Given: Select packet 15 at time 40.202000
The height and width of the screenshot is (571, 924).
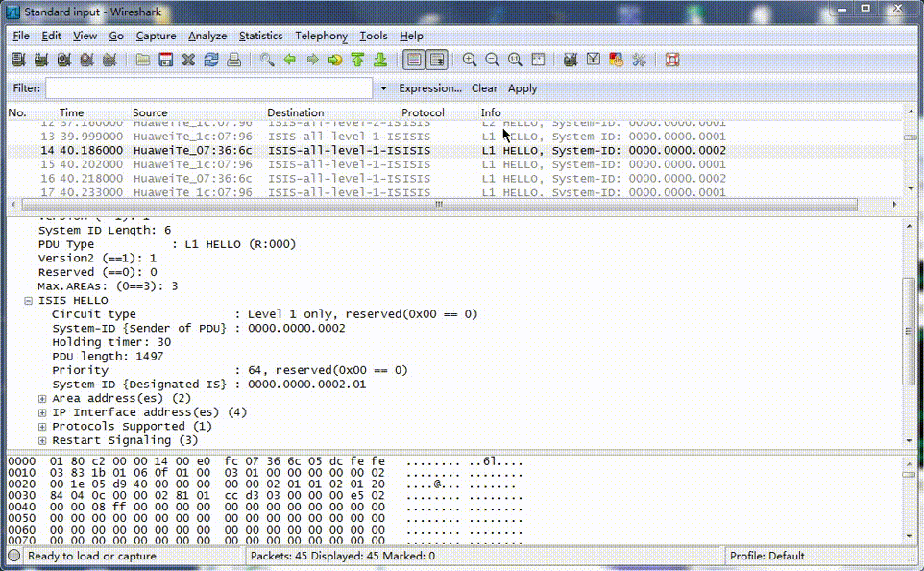Looking at the screenshot, I should [x=454, y=164].
